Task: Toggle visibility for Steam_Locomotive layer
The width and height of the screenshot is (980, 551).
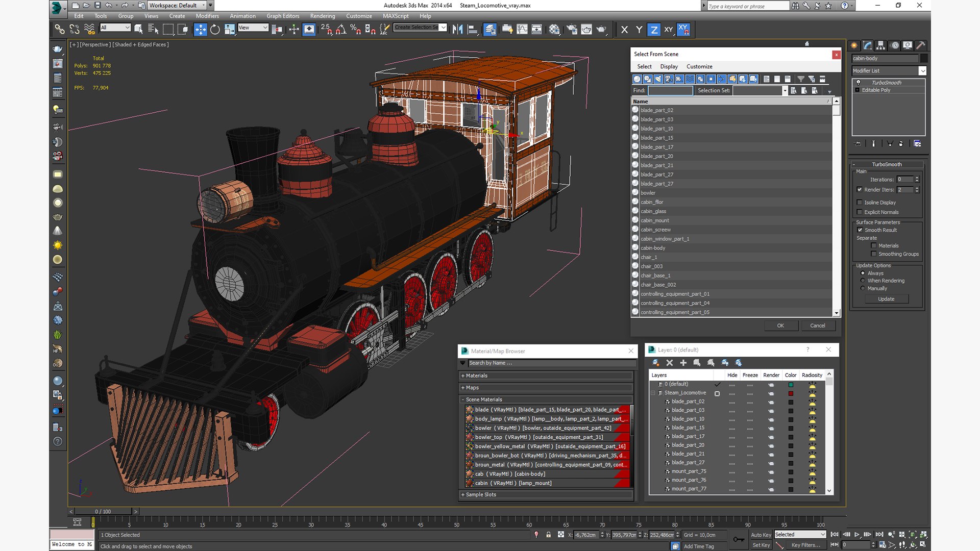Action: [x=731, y=393]
